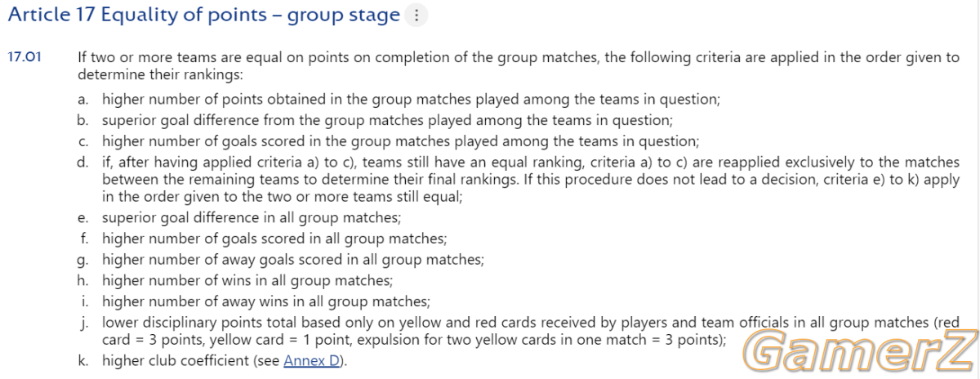Click criterion b about superior goal difference among teams
The image size is (980, 379).
(387, 120)
